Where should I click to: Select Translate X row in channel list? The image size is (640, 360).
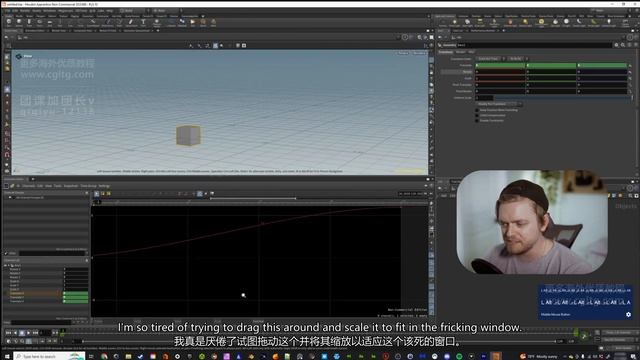[x=33, y=293]
